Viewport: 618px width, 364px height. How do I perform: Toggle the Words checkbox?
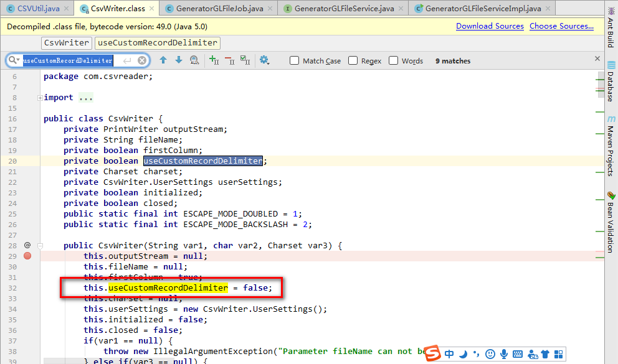click(394, 60)
